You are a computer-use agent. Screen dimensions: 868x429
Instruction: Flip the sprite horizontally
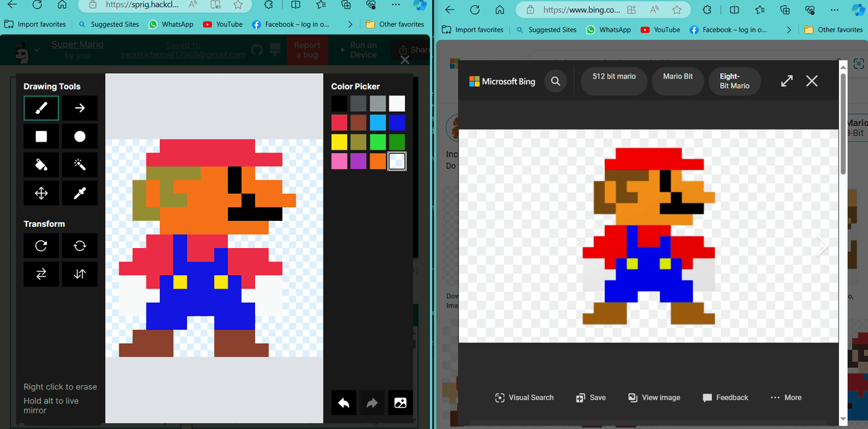[41, 274]
